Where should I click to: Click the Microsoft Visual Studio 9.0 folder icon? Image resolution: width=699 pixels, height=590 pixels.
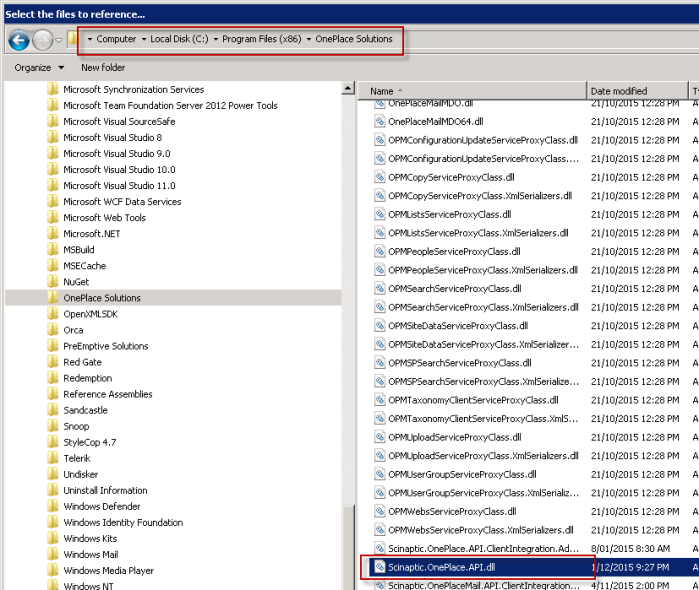point(53,153)
